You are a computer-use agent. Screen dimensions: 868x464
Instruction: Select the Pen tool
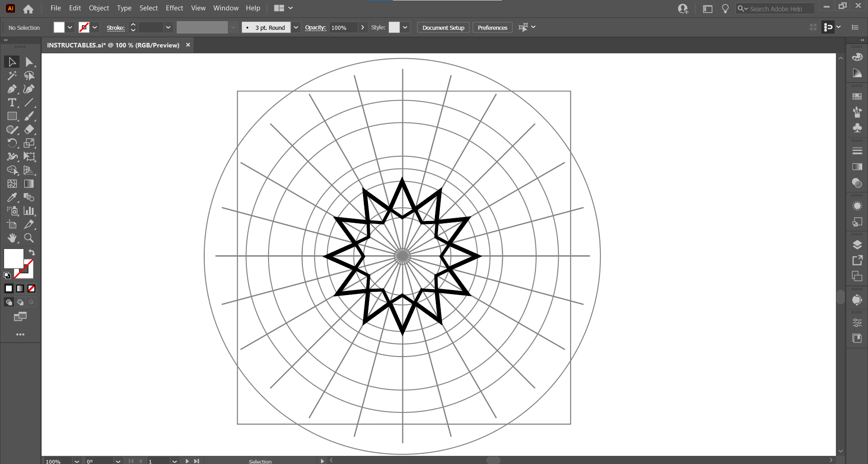pyautogui.click(x=12, y=89)
